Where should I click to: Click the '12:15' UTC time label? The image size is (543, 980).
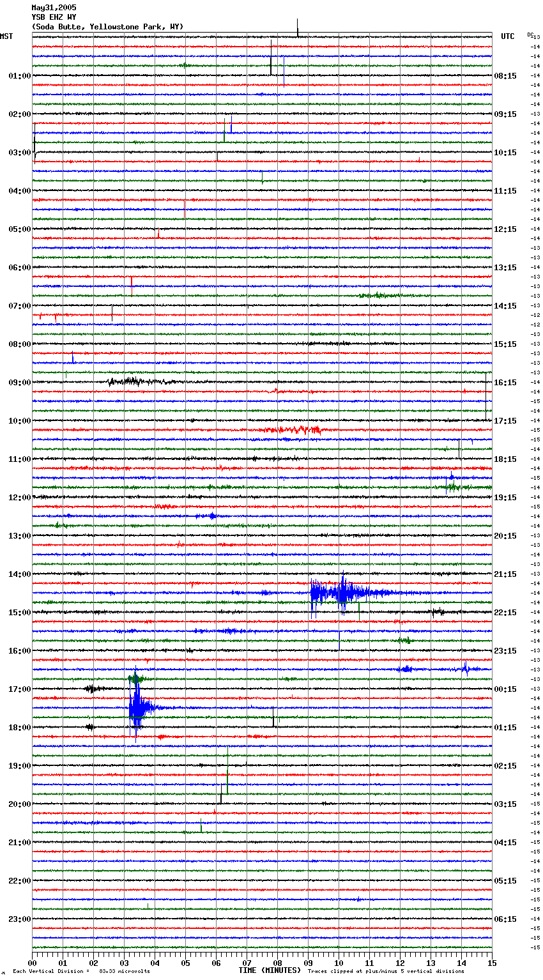(505, 229)
